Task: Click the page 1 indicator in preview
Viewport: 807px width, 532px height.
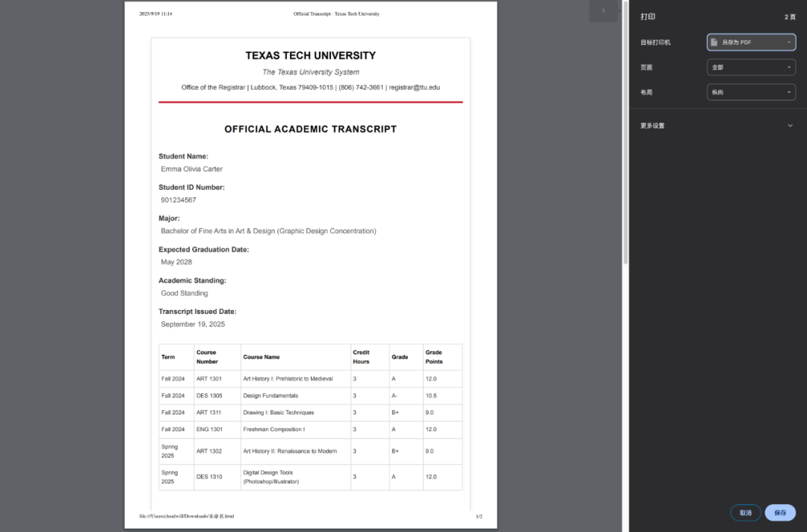Action: point(603,10)
